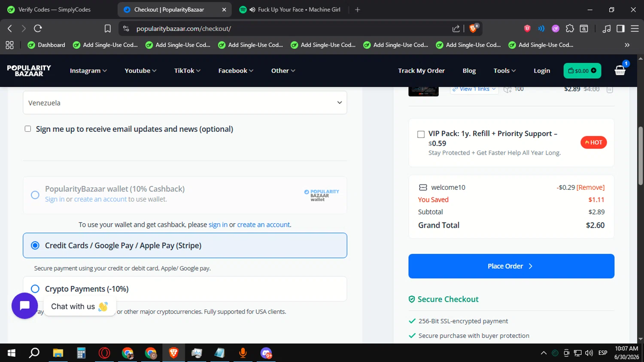Open a new browser tab
Viewport: 644px width, 362px height.
pos(358,9)
